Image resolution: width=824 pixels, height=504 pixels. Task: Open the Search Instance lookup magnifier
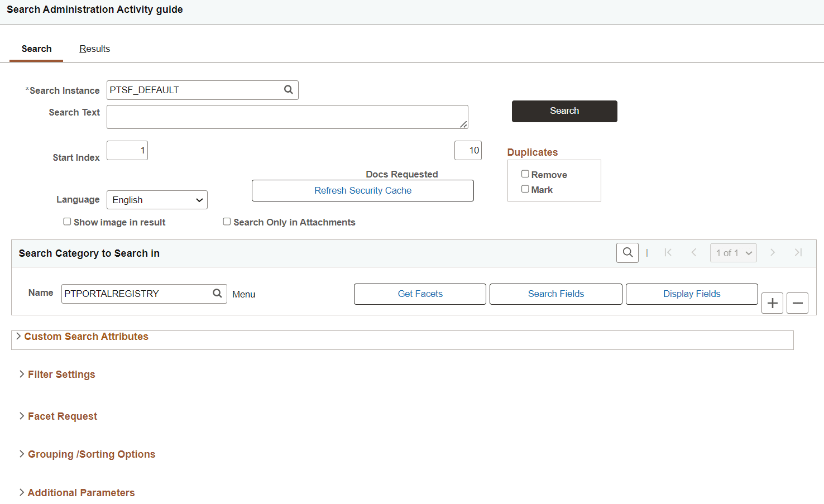pyautogui.click(x=288, y=90)
